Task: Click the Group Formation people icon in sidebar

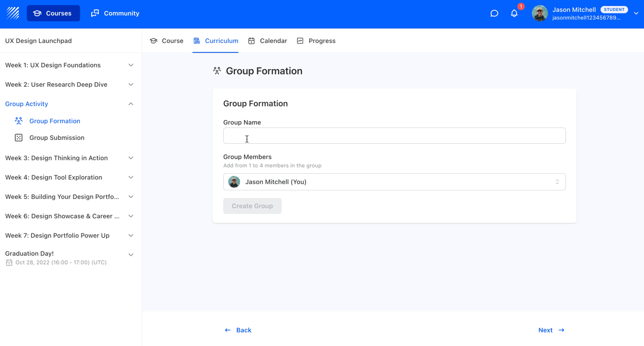Action: point(19,121)
